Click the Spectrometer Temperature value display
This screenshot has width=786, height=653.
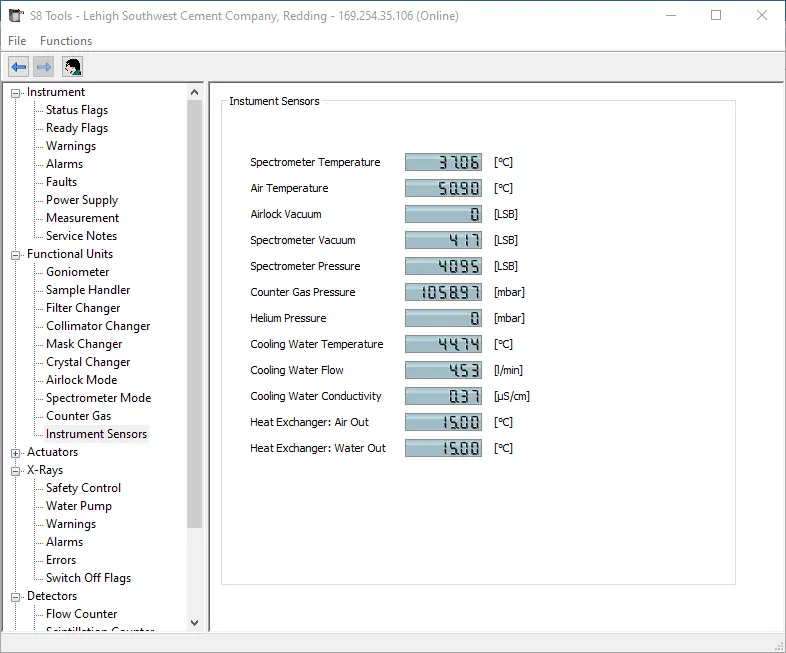(443, 162)
